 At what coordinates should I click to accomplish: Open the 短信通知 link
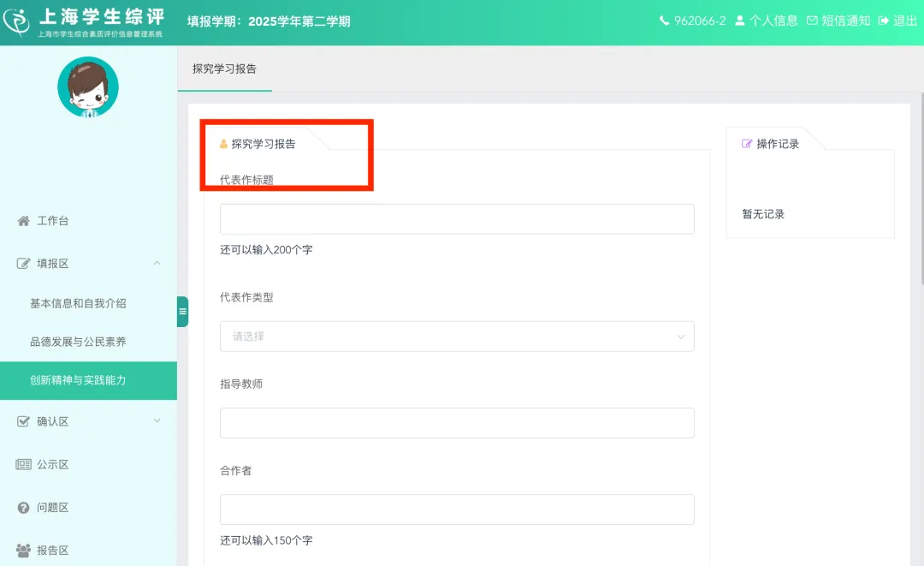(845, 21)
